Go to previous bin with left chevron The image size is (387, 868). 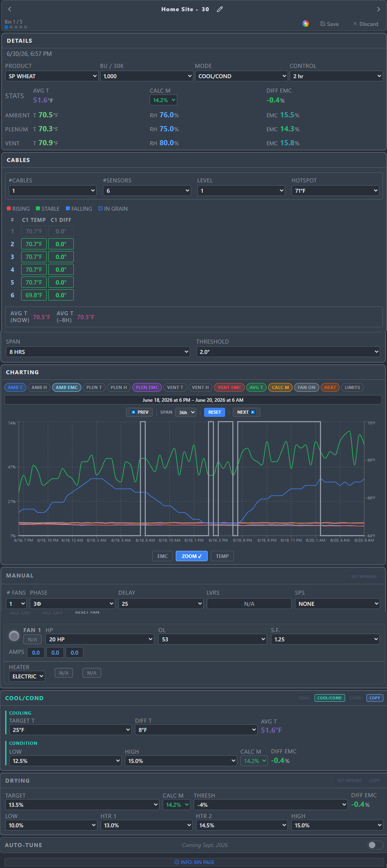click(9, 9)
